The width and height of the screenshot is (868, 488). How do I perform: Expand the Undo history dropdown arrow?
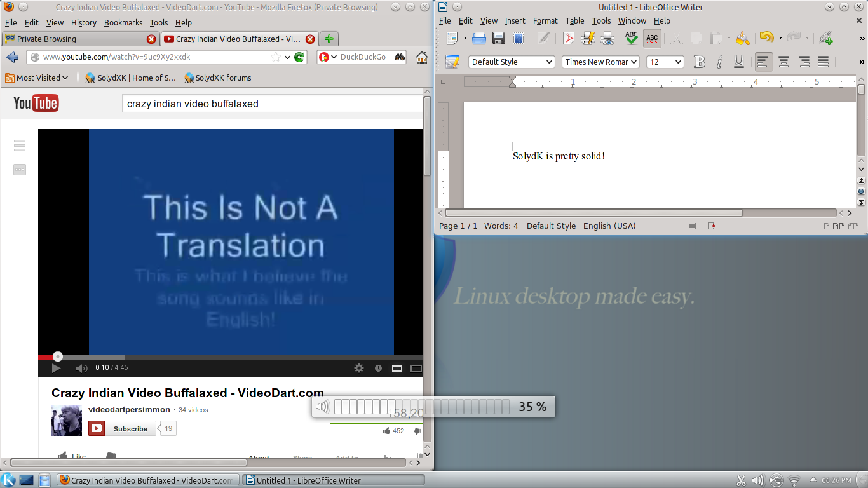(780, 39)
